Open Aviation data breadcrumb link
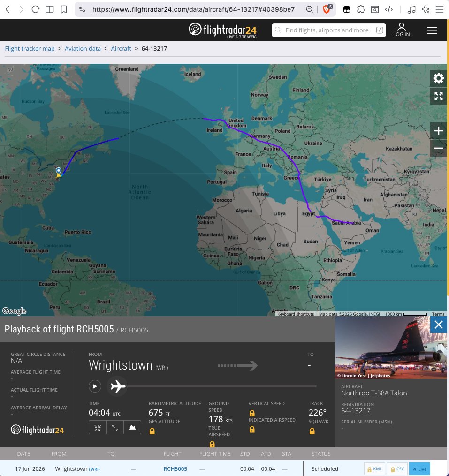This screenshot has height=476, width=449. (83, 49)
